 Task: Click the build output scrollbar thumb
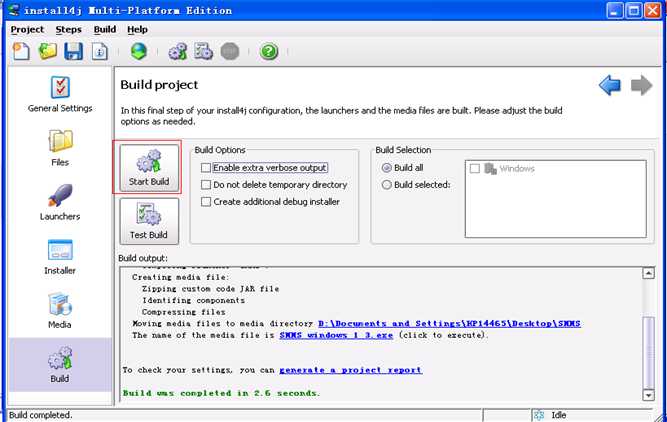pyautogui.click(x=648, y=352)
